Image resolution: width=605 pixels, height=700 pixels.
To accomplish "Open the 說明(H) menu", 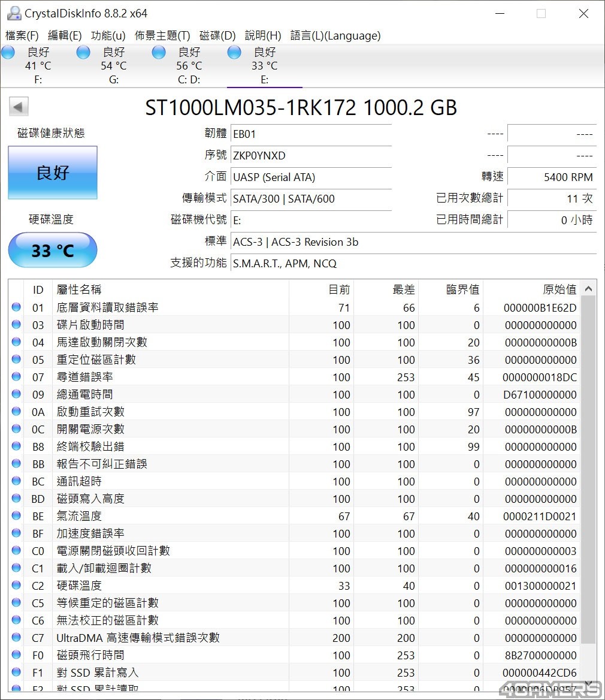I will 263,36.
